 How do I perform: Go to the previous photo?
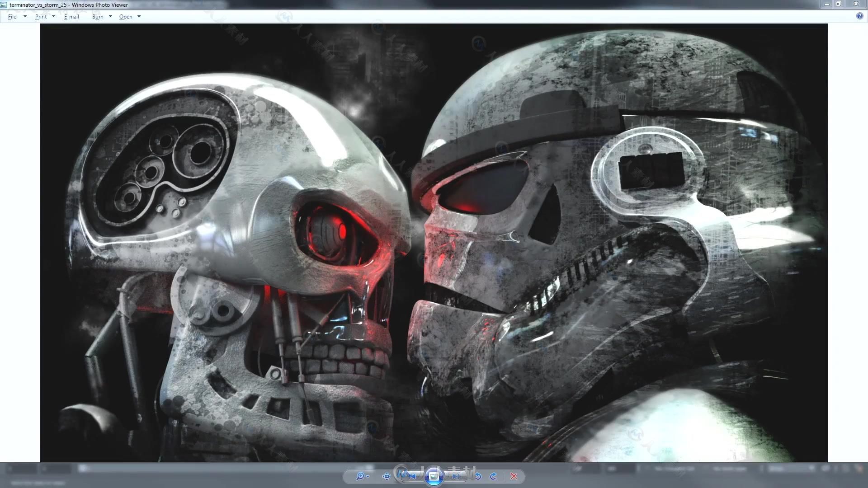coord(412,476)
